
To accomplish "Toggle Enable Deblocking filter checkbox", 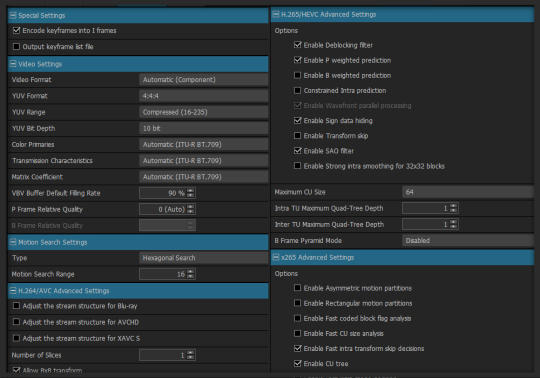I will coord(298,45).
